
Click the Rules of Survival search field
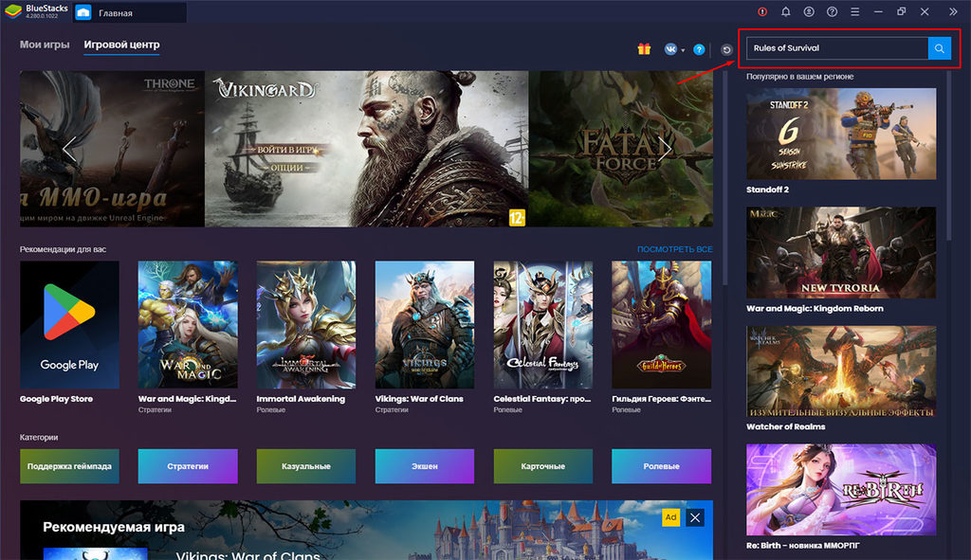click(x=837, y=48)
